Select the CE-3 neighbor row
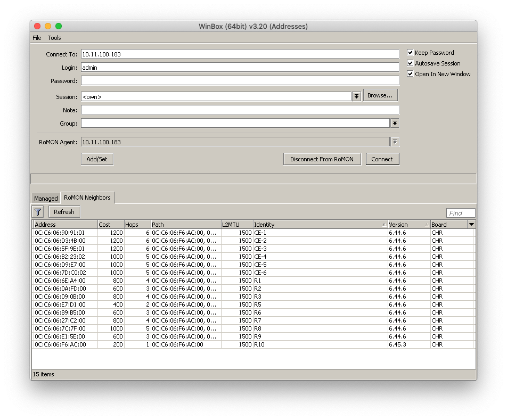 pos(253,249)
